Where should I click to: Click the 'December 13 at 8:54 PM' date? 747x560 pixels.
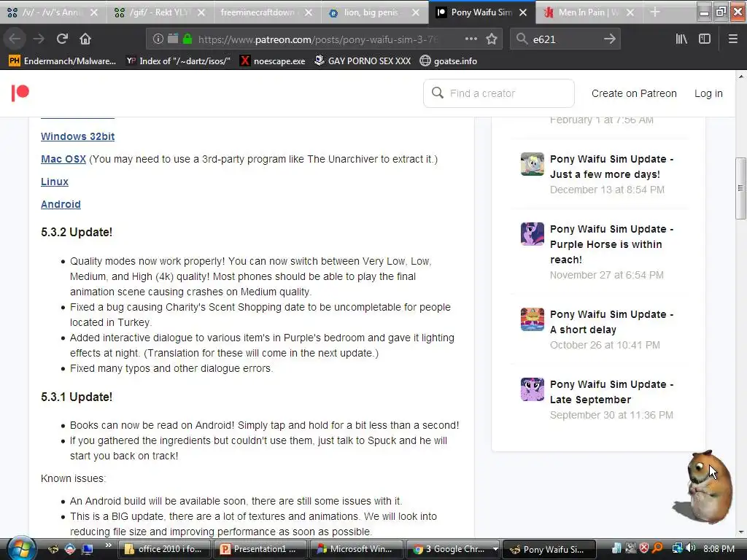[607, 190]
